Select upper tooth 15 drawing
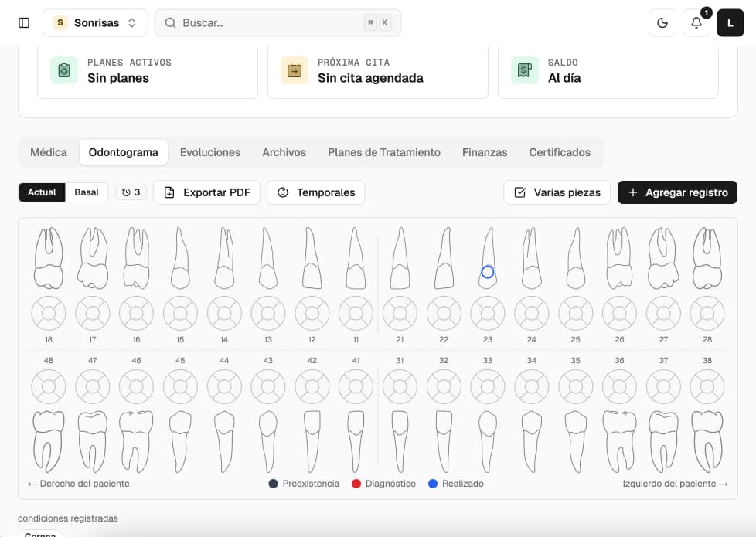Image resolution: width=756 pixels, height=537 pixels. click(x=180, y=258)
